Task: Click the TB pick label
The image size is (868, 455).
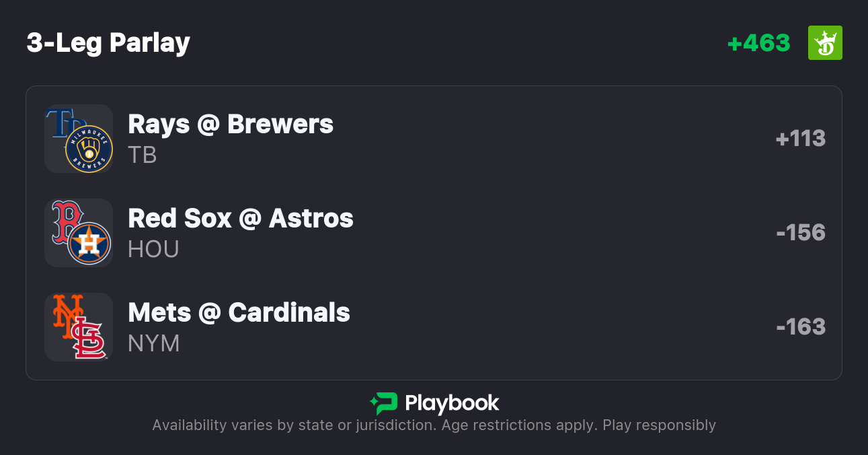Action: [143, 155]
